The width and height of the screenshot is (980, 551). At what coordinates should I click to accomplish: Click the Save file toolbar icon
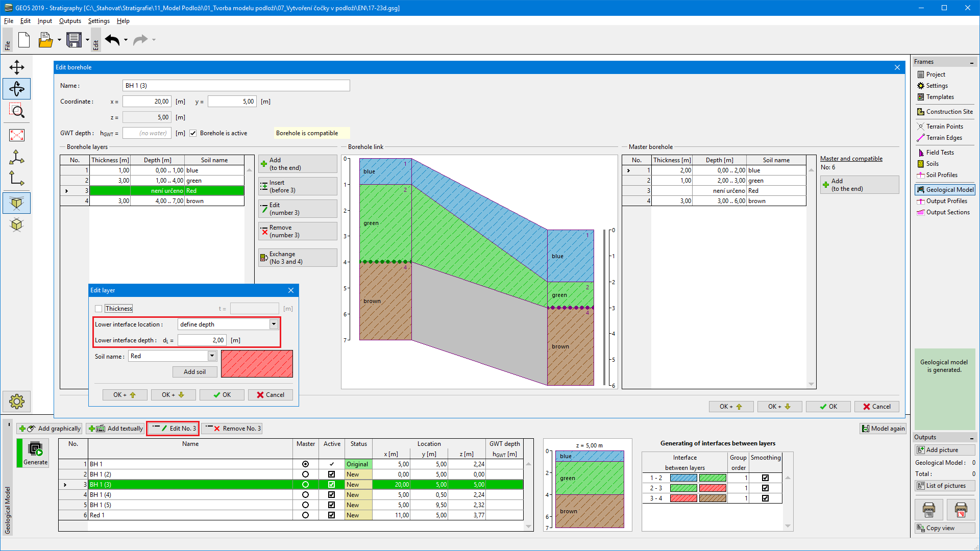click(74, 40)
